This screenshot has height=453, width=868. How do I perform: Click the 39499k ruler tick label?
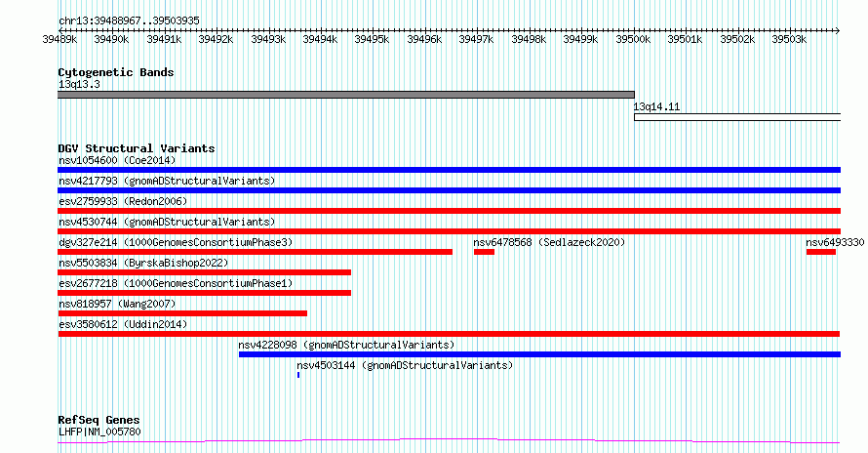[580, 39]
